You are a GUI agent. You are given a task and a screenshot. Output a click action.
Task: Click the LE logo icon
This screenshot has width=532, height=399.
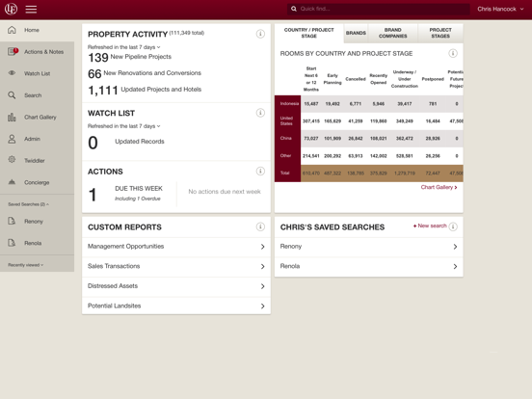(11, 10)
